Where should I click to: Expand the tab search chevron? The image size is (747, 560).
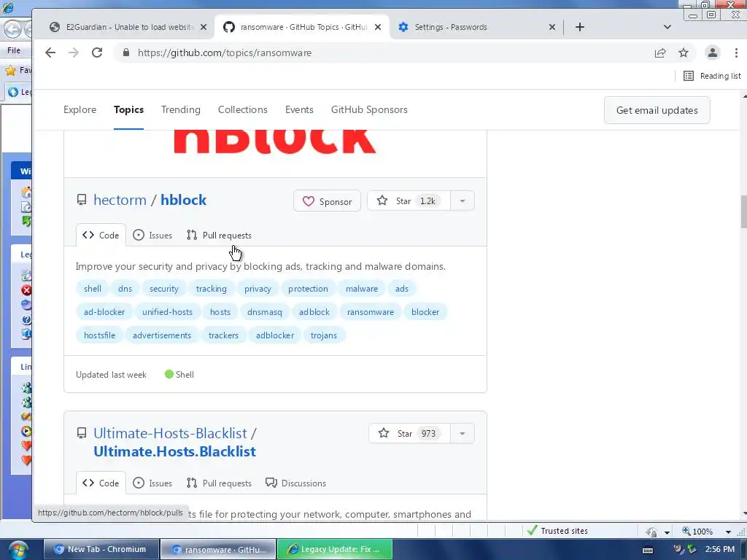coord(667,27)
